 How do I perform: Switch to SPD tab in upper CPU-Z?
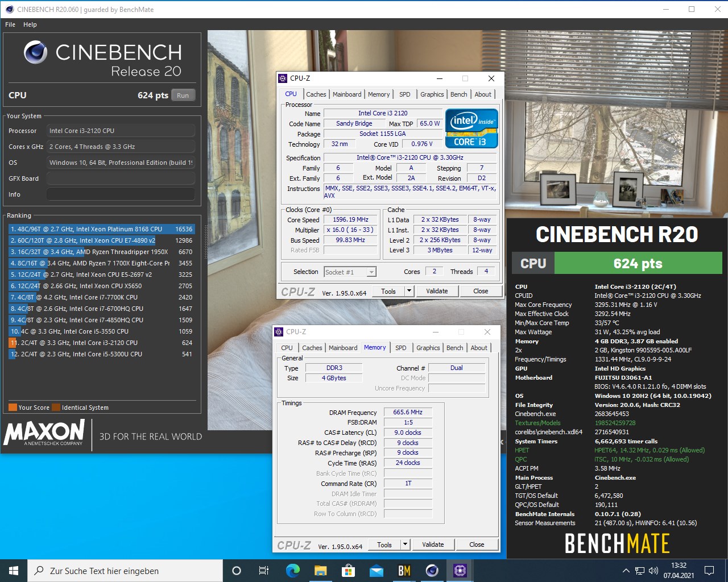(x=405, y=94)
